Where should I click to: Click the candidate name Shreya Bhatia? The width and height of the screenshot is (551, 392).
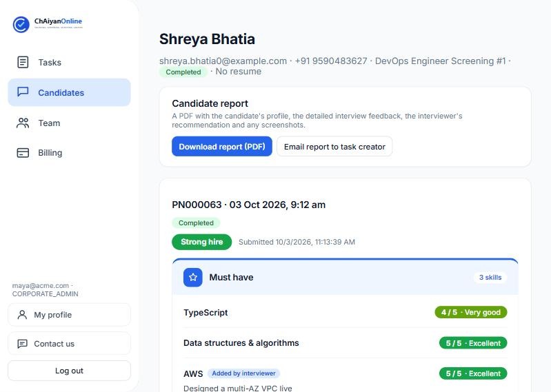207,39
